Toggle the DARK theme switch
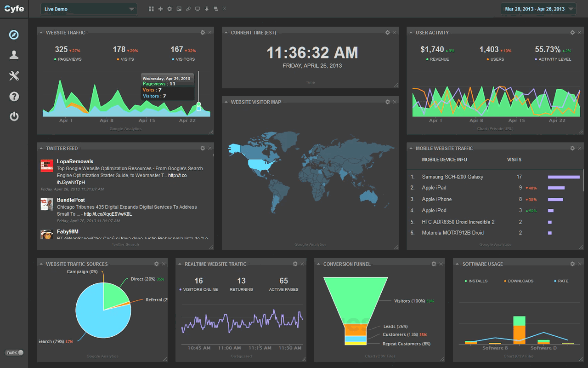 (x=14, y=353)
